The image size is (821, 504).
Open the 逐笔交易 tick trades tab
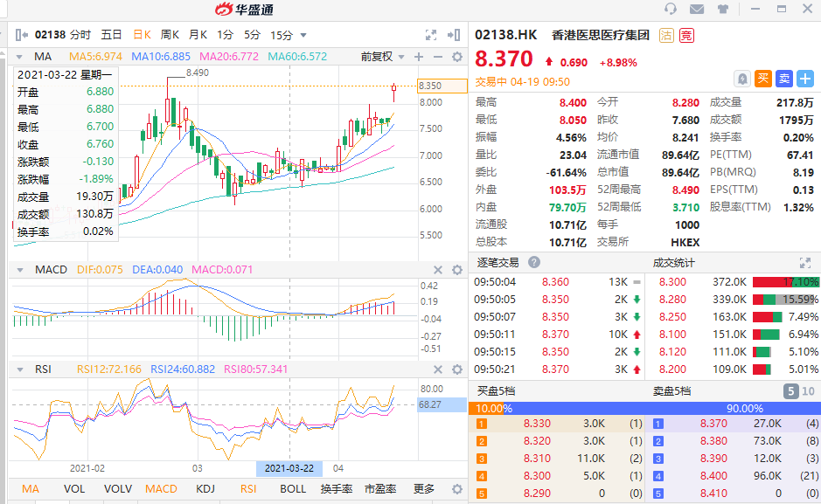coord(497,262)
